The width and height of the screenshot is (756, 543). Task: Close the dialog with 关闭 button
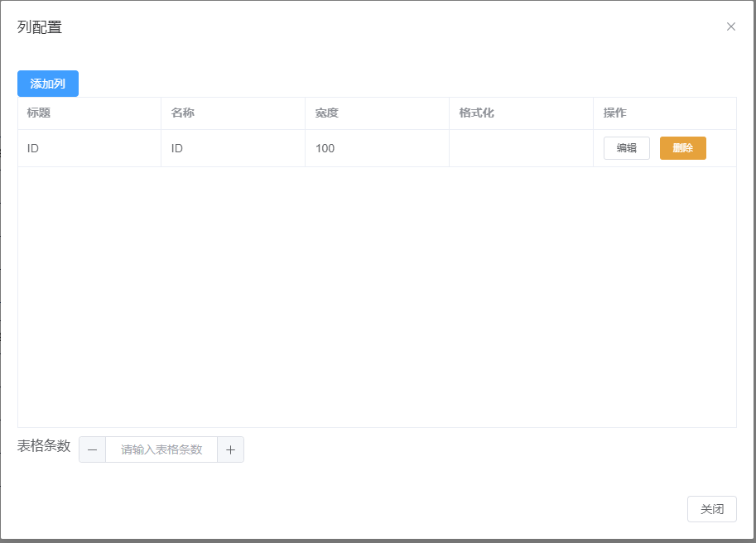tap(711, 509)
